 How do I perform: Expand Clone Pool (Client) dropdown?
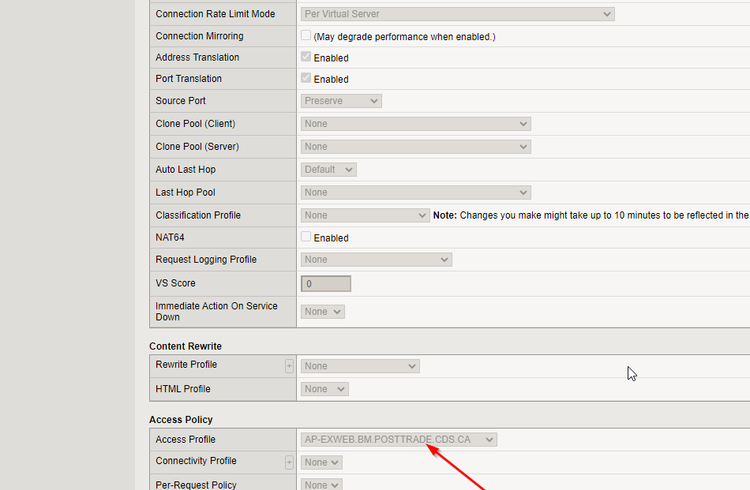tap(415, 124)
